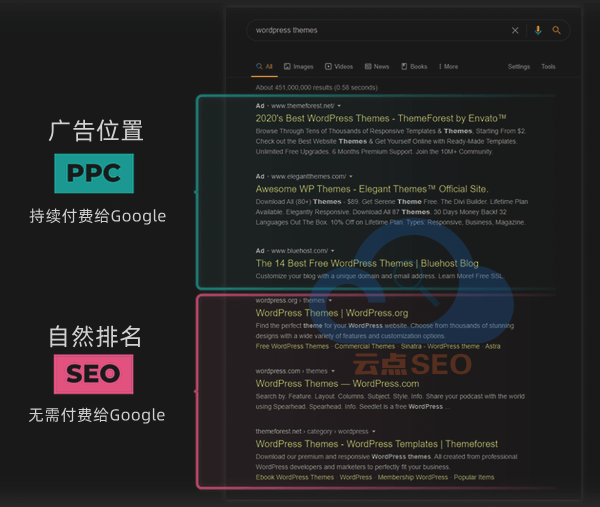This screenshot has height=507, width=600.
Task: Open the Books tab
Action: pos(414,67)
